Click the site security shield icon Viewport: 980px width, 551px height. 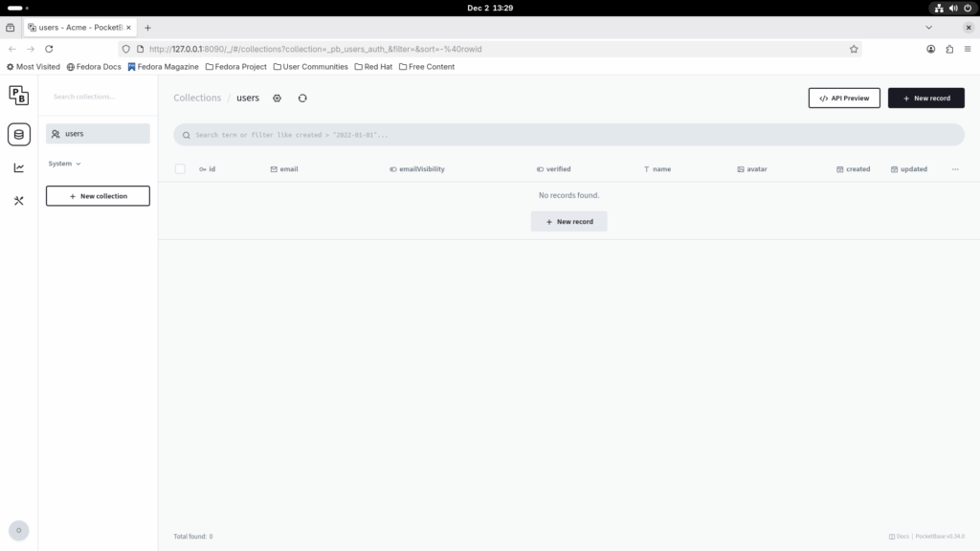point(126,49)
